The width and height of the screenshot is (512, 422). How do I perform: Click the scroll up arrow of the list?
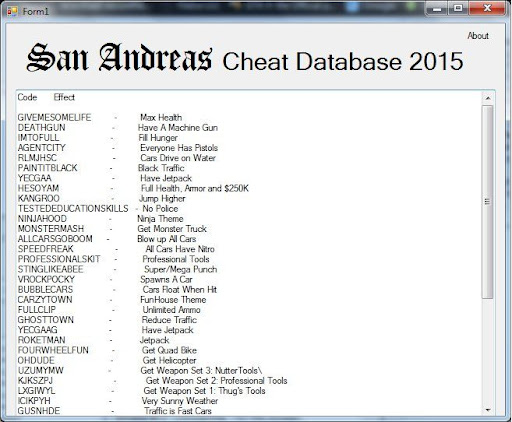[x=488, y=98]
